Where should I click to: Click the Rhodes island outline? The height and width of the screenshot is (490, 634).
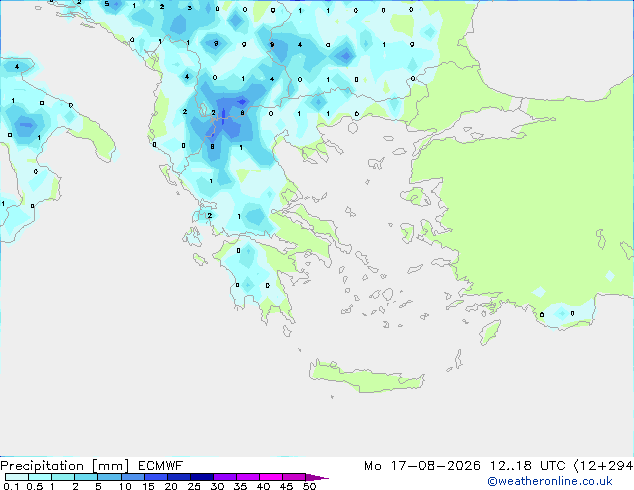[490, 332]
